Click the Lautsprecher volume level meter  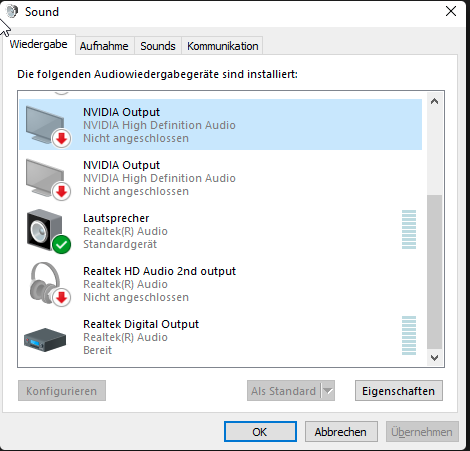tap(409, 229)
